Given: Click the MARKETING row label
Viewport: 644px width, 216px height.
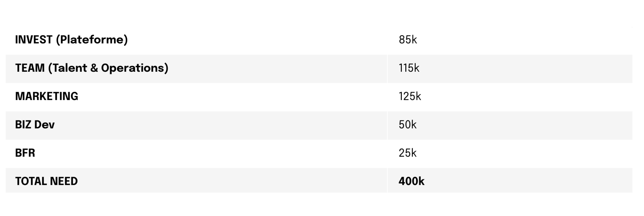Looking at the screenshot, I should (47, 96).
